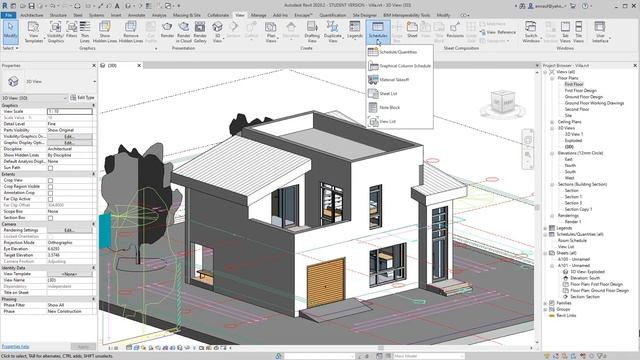
Task: Toggle the Annotation Crop checkbox
Action: [x=50, y=193]
